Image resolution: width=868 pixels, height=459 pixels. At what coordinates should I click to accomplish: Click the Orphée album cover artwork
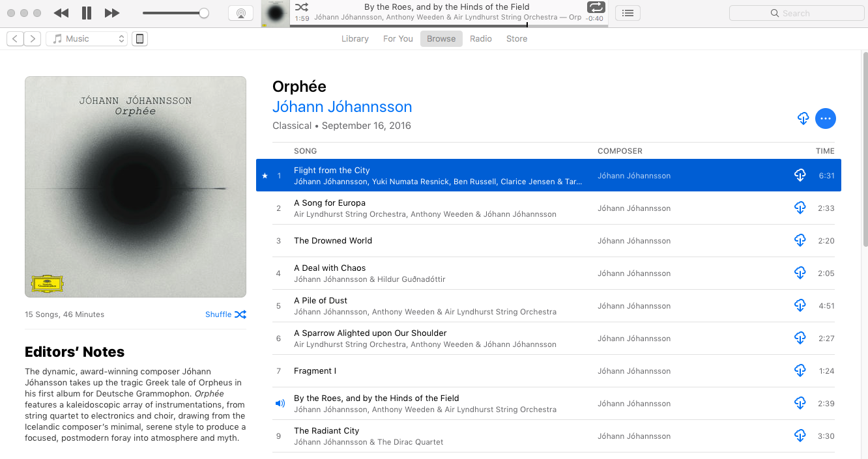(x=136, y=187)
